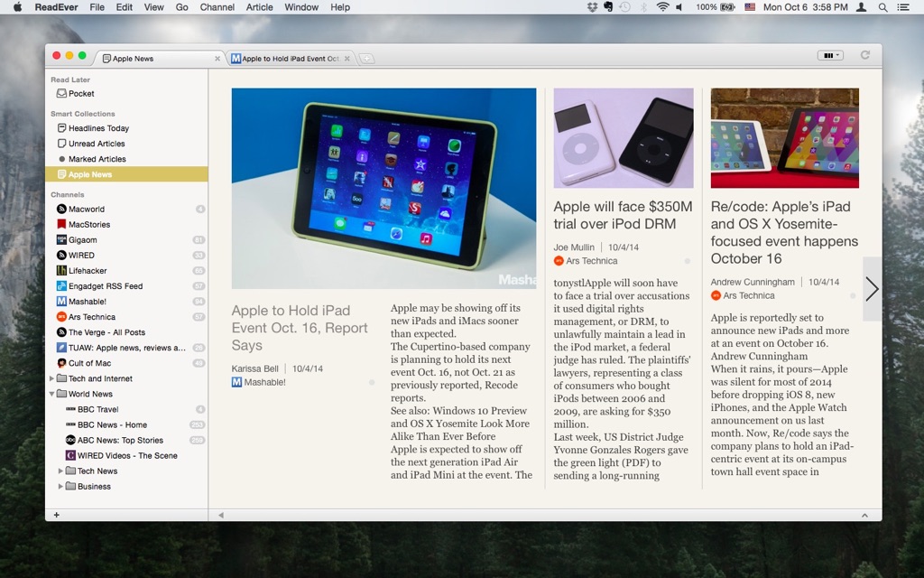Click the Time Machine menu bar icon
Image resolution: width=924 pixels, height=578 pixels.
tap(624, 7)
